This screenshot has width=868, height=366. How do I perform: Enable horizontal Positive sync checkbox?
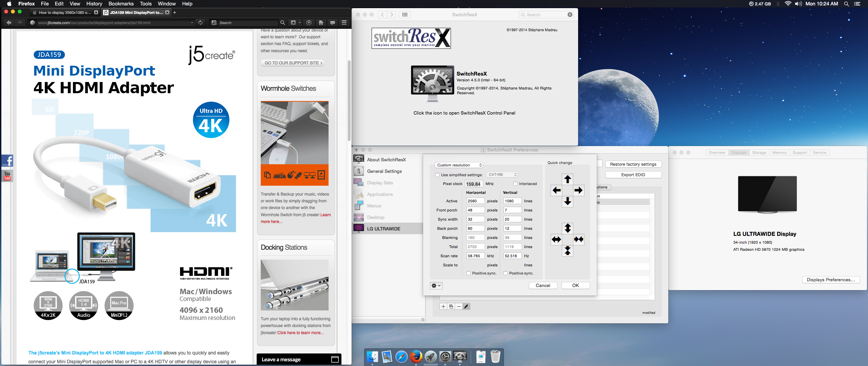tap(469, 273)
